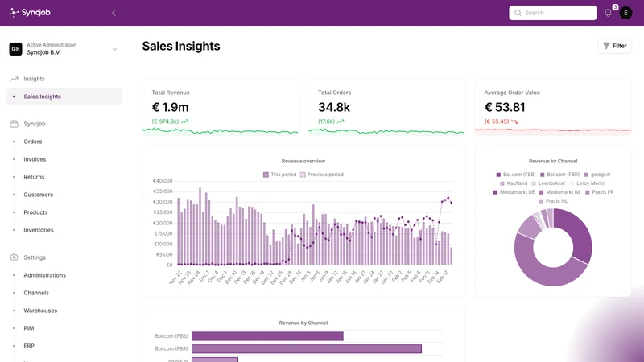Select Sales Insights in sidebar
644x362 pixels.
coord(64,97)
